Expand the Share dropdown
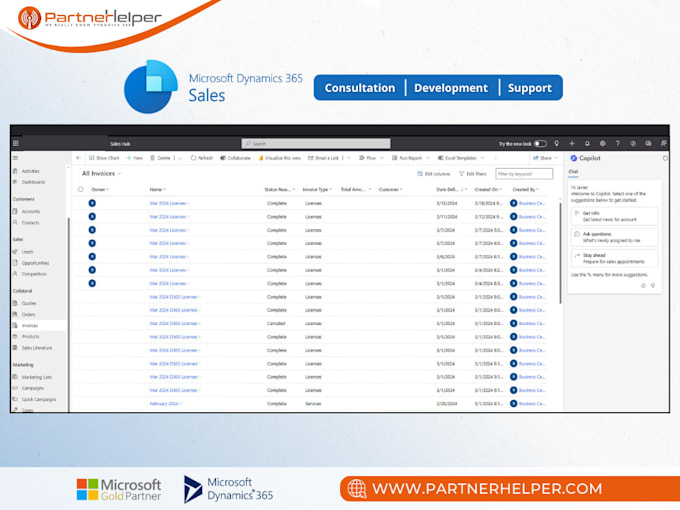The image size is (680, 510). [556, 158]
